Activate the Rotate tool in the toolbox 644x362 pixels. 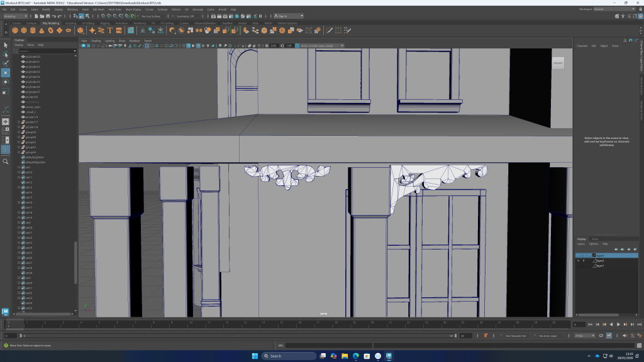(6, 82)
